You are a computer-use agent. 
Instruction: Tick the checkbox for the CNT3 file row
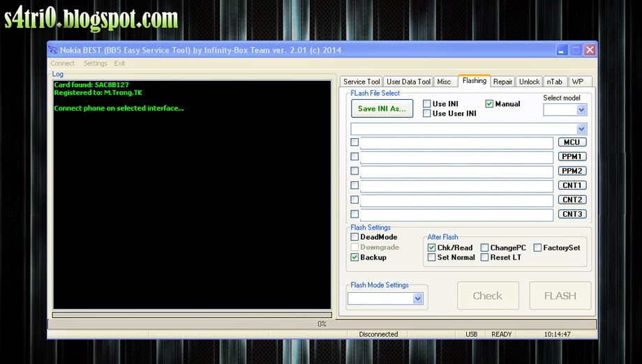pos(354,214)
